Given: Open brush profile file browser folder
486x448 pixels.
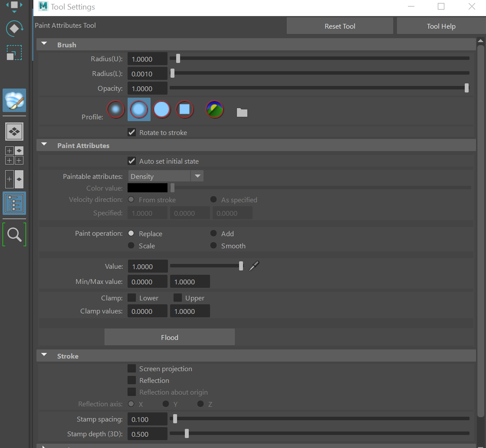Looking at the screenshot, I should coord(242,112).
